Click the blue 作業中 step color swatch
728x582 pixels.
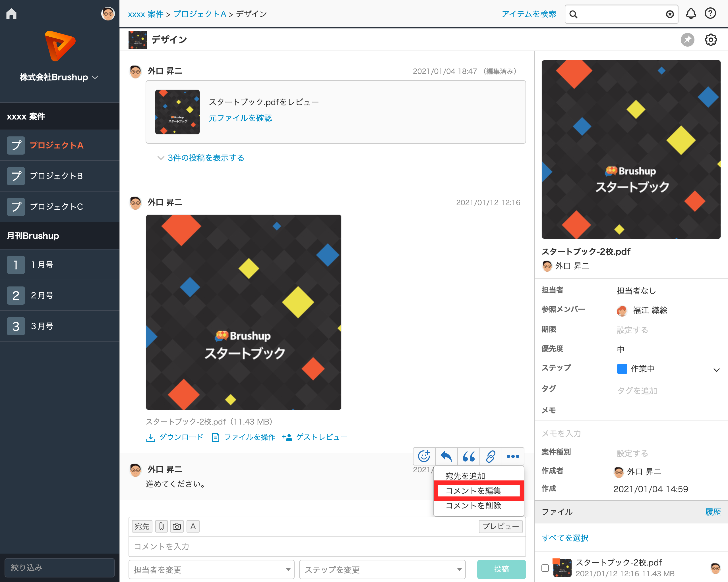tap(622, 369)
